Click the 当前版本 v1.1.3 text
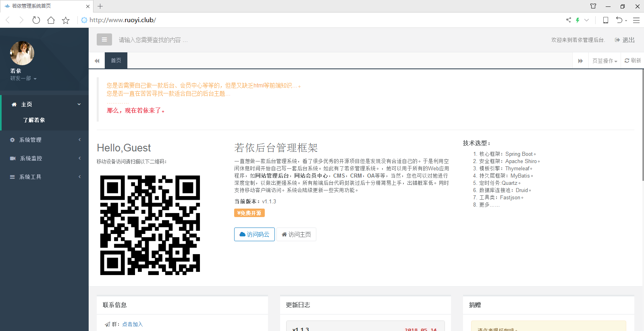The height and width of the screenshot is (331, 644). pyautogui.click(x=255, y=201)
